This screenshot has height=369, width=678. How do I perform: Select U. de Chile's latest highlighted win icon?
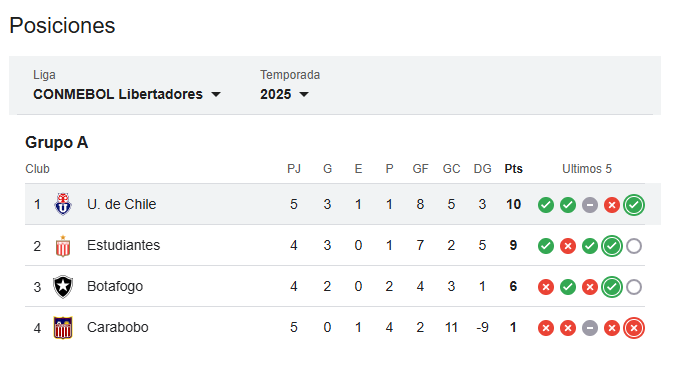pos(634,205)
